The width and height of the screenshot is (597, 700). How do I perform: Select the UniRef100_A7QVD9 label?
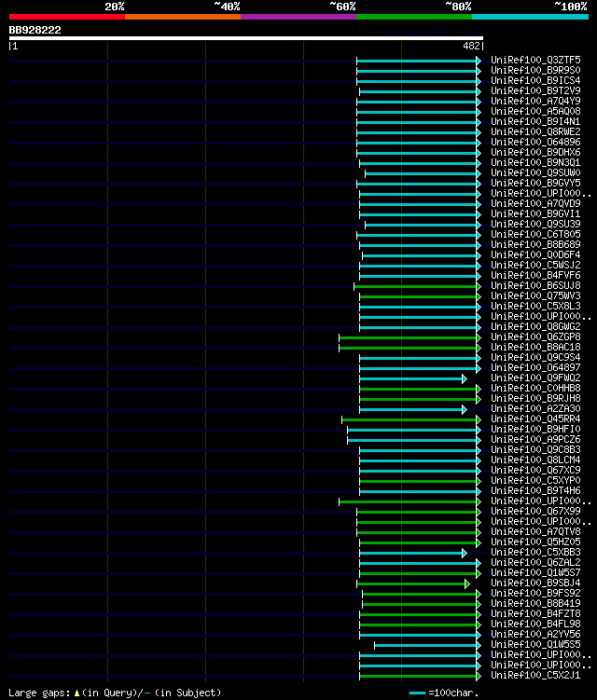(535, 203)
